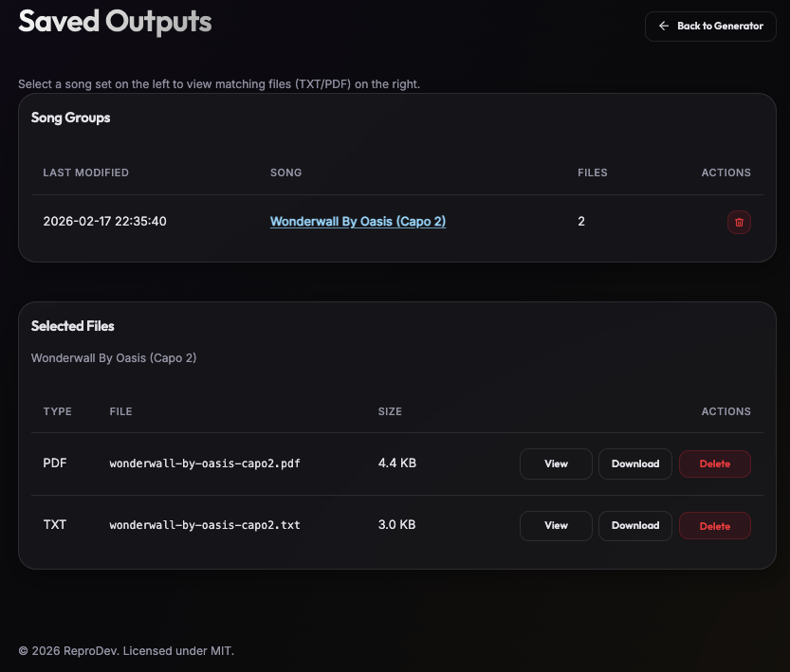Viewport: 790px width, 672px height.
Task: Select the wonderwall-by-oasis-capo2.txt filename
Action: pos(205,525)
